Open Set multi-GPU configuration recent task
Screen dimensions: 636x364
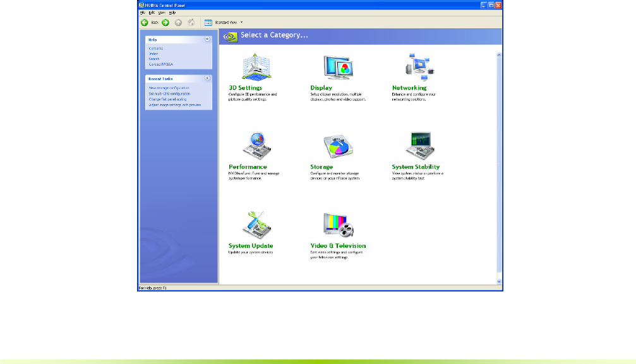(x=169, y=93)
